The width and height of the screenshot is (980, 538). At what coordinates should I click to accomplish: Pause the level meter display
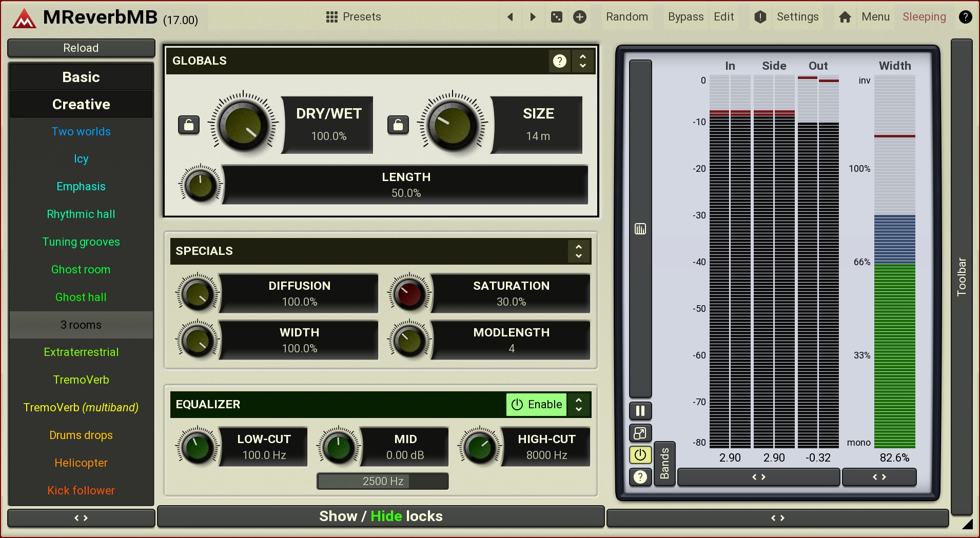click(640, 411)
